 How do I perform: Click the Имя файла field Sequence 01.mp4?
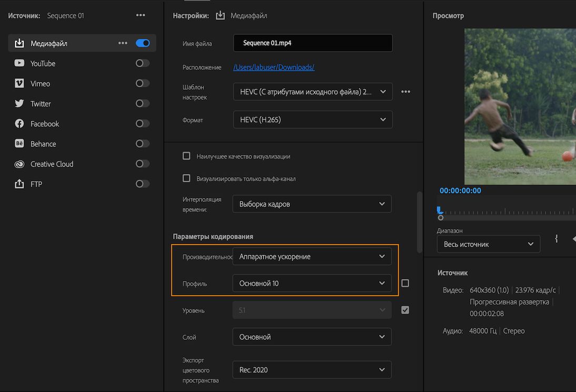pyautogui.click(x=312, y=43)
